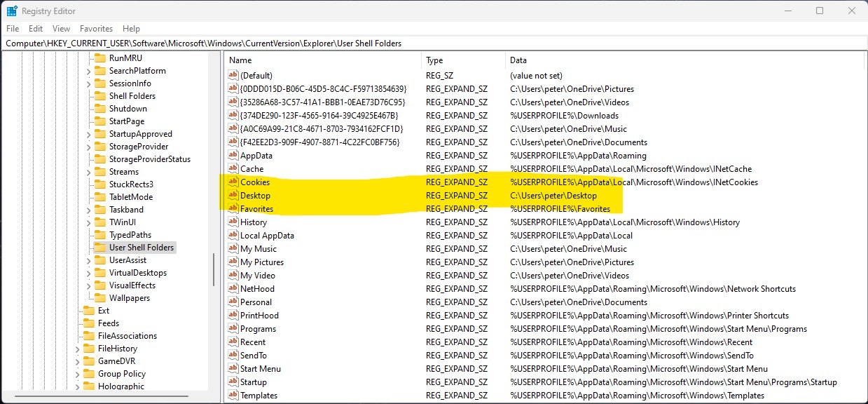Select the StorageProviderStatus key
The height and width of the screenshot is (404, 868).
tap(150, 159)
